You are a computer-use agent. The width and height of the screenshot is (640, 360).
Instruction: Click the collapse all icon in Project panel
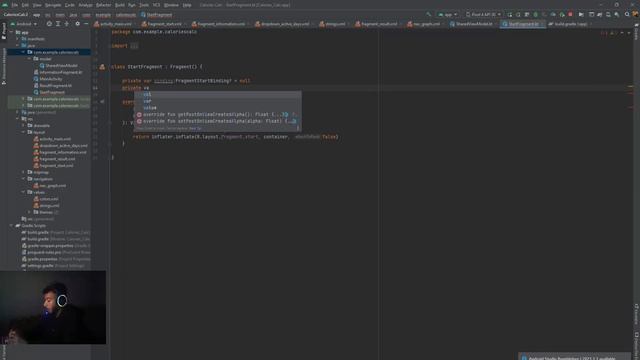67,24
